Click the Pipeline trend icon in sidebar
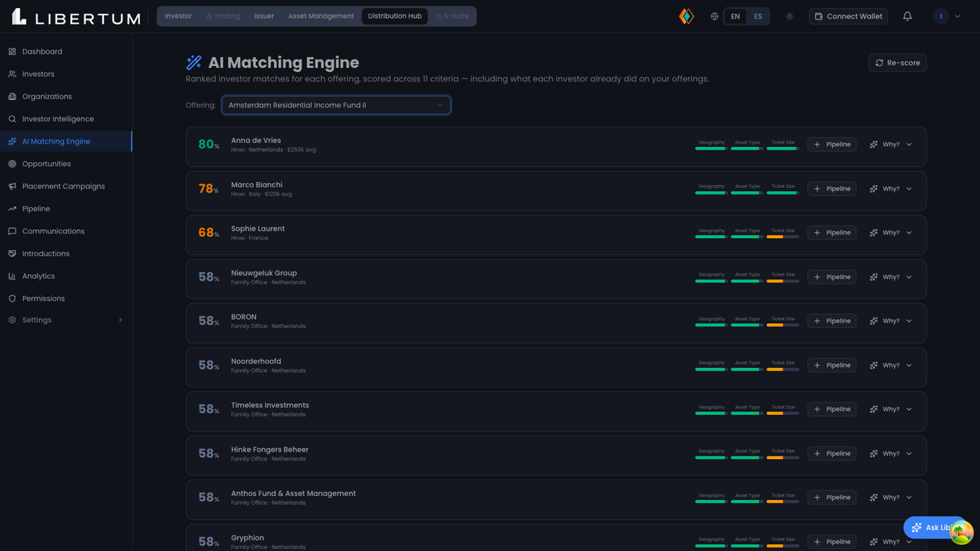Screen dimensions: 980x551 (12, 209)
